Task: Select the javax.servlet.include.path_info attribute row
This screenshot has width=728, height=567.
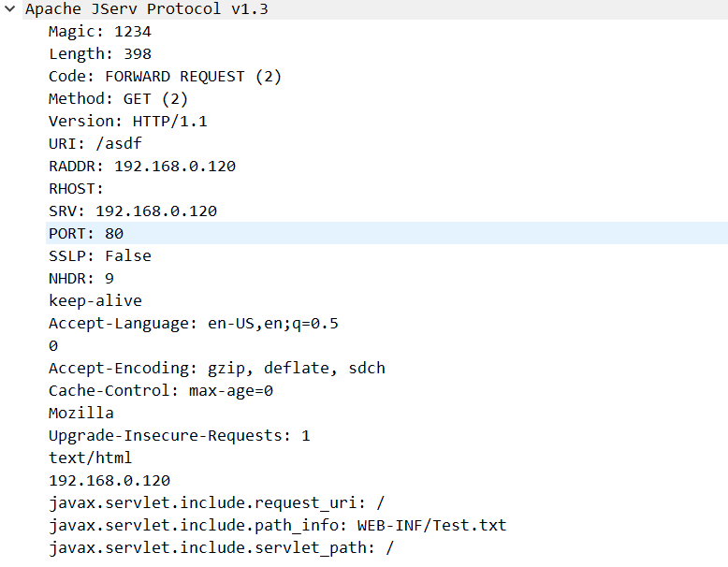Action: [x=277, y=526]
